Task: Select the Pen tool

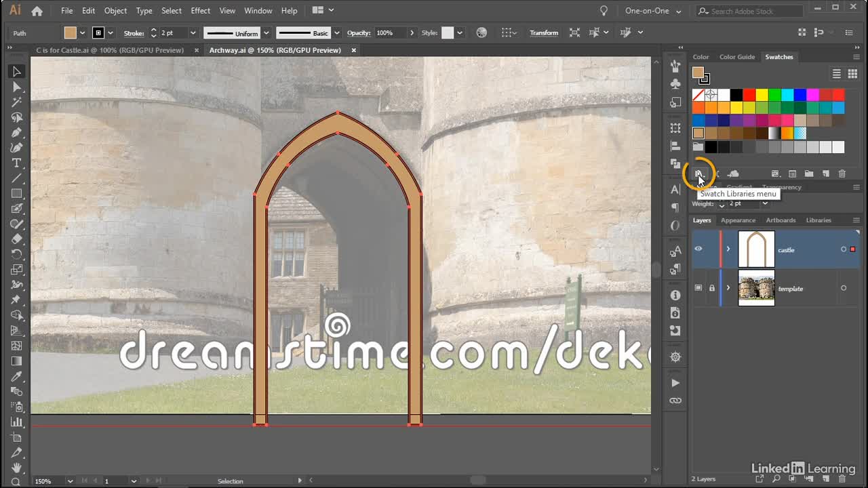Action: click(x=17, y=132)
